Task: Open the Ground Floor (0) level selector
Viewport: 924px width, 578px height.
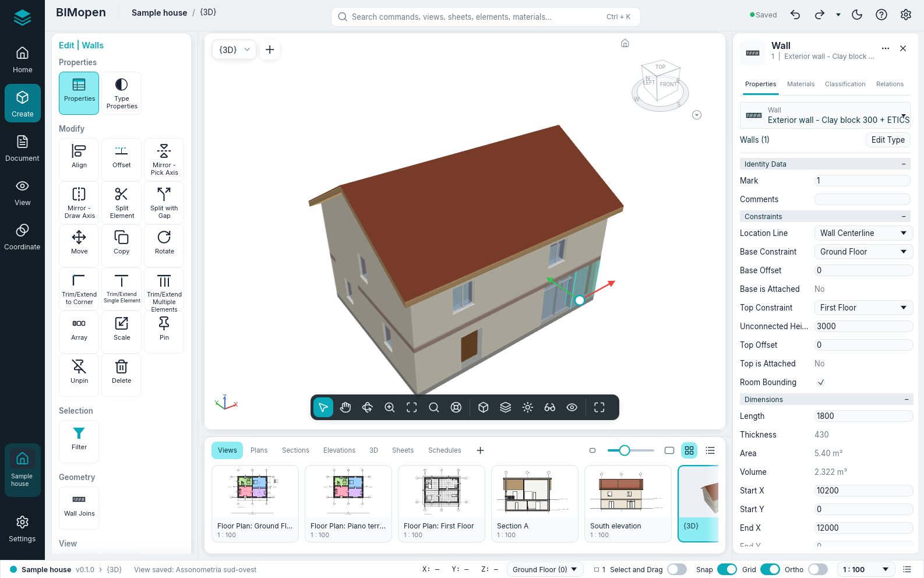Action: (545, 569)
